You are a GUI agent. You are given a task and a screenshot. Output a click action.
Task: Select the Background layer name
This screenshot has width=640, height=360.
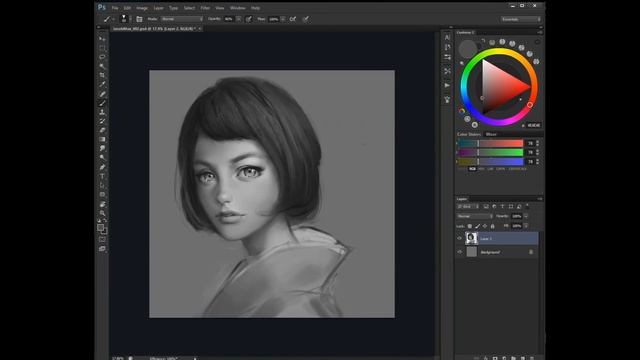[x=490, y=252]
